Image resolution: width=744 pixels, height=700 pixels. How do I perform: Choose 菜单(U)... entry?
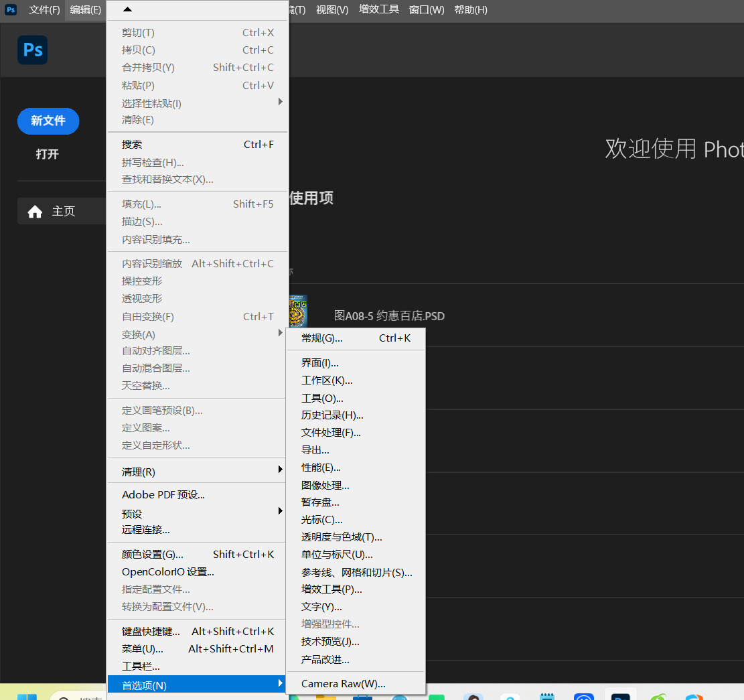tap(198, 648)
